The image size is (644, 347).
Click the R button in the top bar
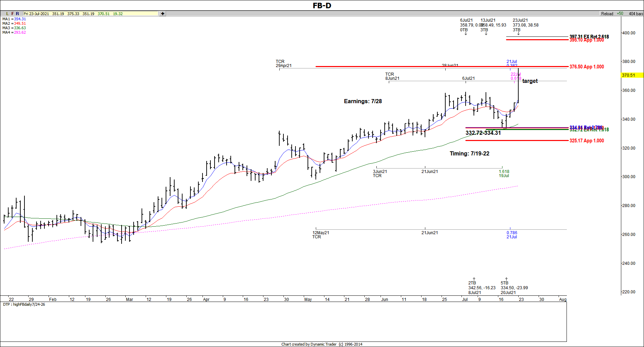17,14
